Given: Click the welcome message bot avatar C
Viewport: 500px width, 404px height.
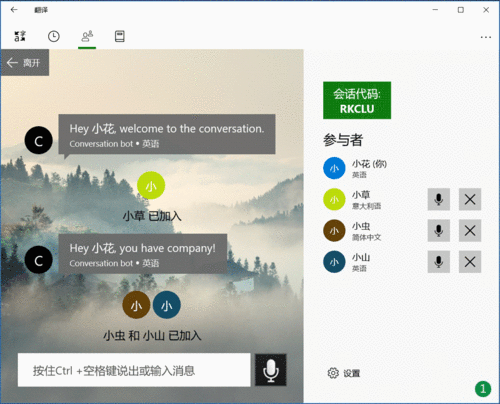Looking at the screenshot, I should point(39,140).
